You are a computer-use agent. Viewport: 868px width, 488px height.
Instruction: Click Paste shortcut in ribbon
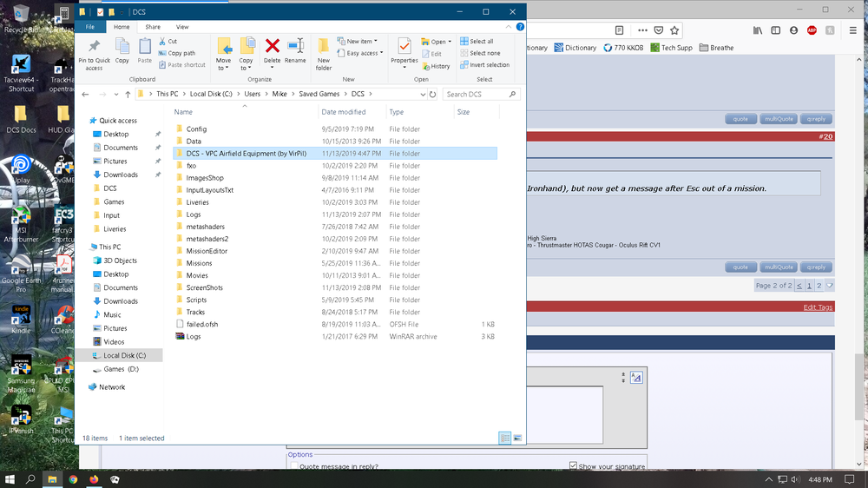(x=182, y=65)
